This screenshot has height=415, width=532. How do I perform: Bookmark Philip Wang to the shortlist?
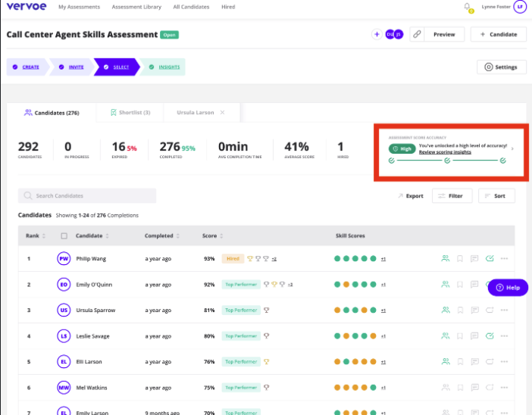(459, 258)
